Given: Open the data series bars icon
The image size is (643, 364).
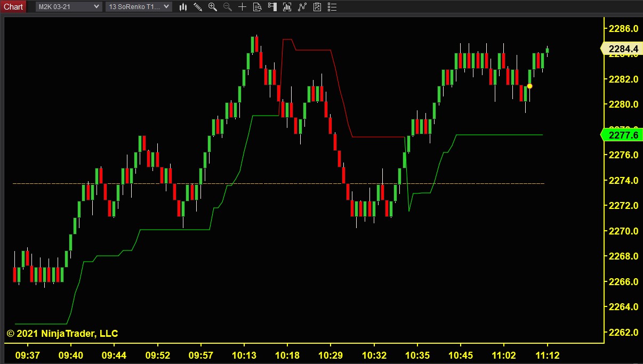Looking at the screenshot, I should click(x=287, y=7).
